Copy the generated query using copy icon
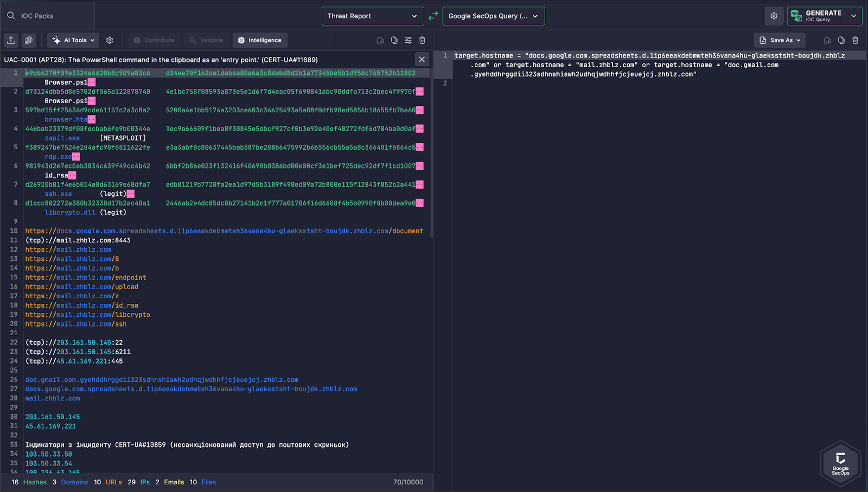 click(841, 40)
